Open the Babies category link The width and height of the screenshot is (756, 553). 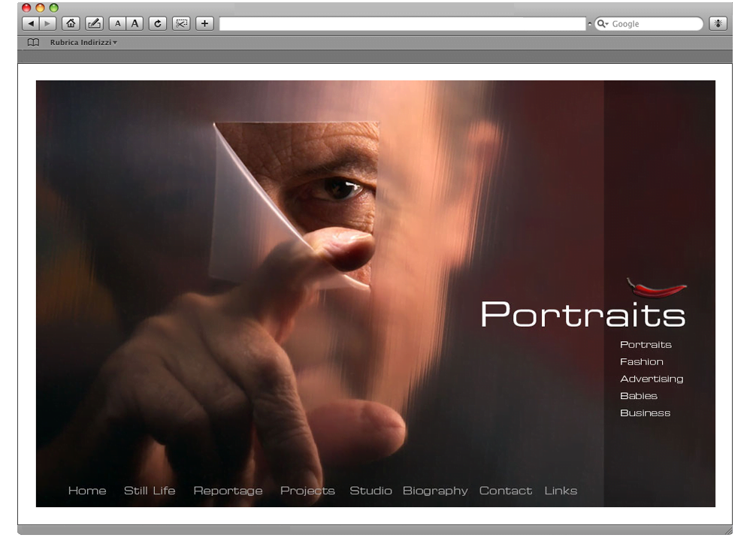click(639, 396)
